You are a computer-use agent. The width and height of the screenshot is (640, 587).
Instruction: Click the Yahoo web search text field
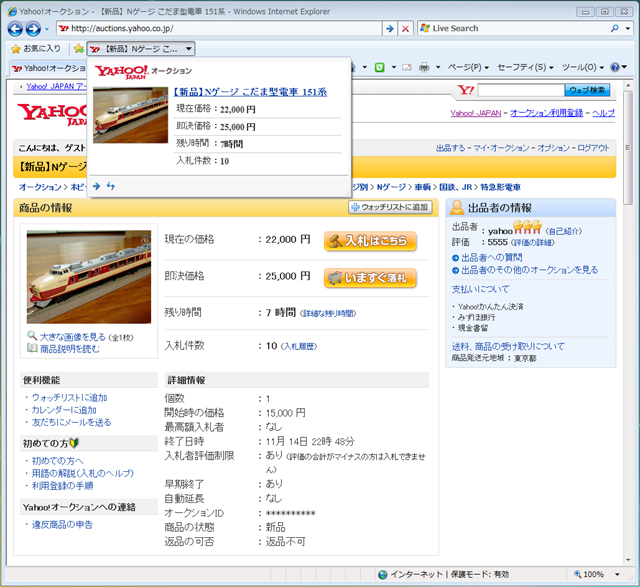[x=521, y=90]
